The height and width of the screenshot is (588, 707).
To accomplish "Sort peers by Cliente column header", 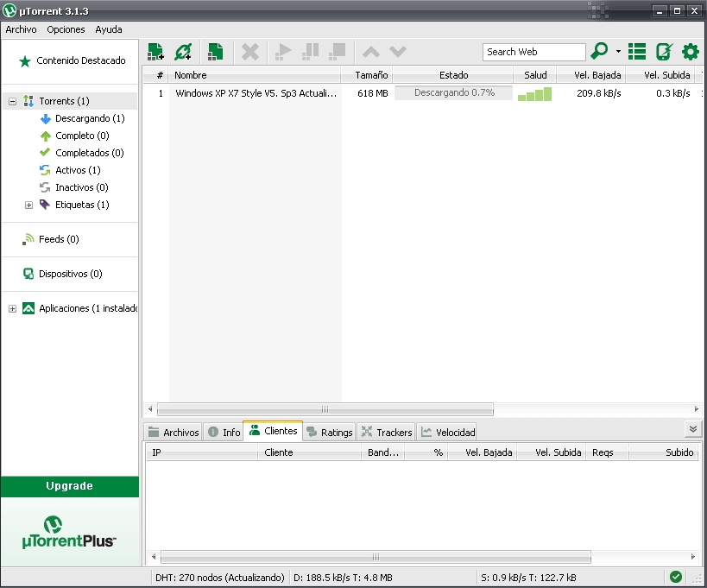I will [x=309, y=452].
